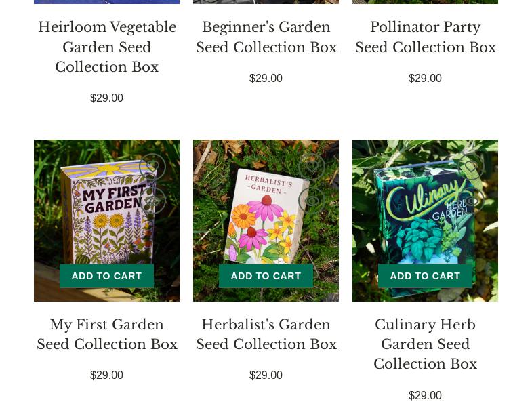Wishlist the Culinary Herb Garden with heart icon
Image resolution: width=532 pixels, height=406 pixels.
471,167
